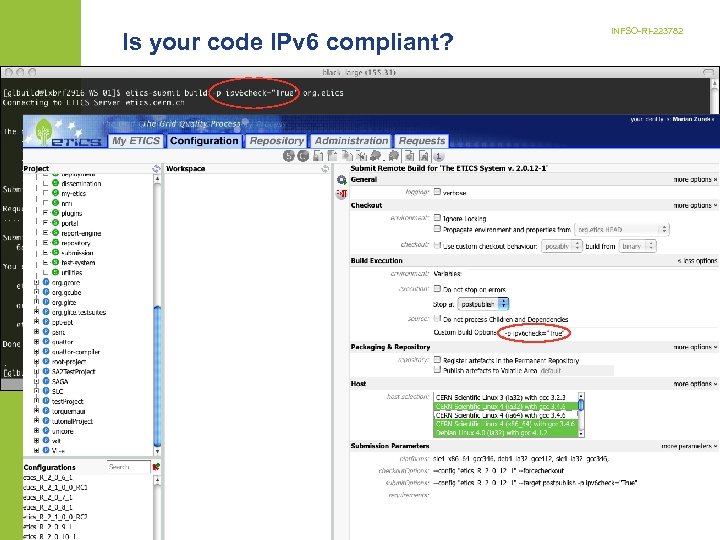
Task: Toggle the Ignore Locking checkbox
Action: [x=437, y=218]
